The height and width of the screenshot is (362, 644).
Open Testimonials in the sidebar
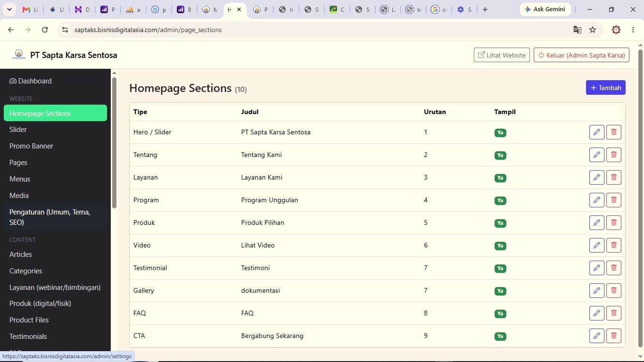(x=55, y=337)
